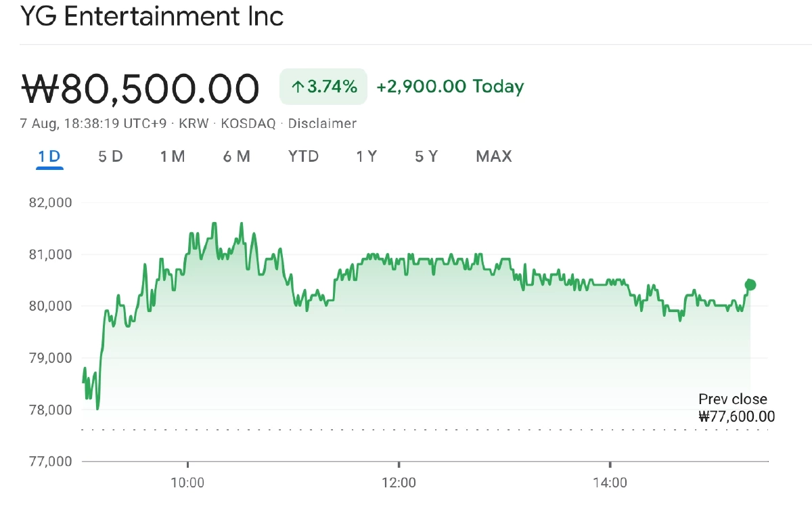Viewport: 812px width, 507px height.
Task: View the 5Y price chart
Action: [x=426, y=157]
